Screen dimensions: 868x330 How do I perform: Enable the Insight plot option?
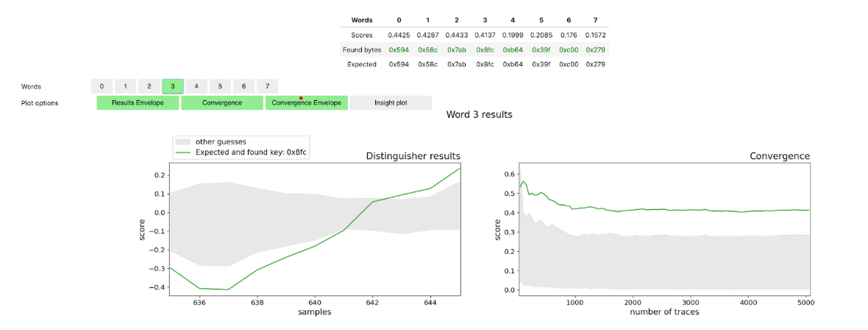pos(391,103)
